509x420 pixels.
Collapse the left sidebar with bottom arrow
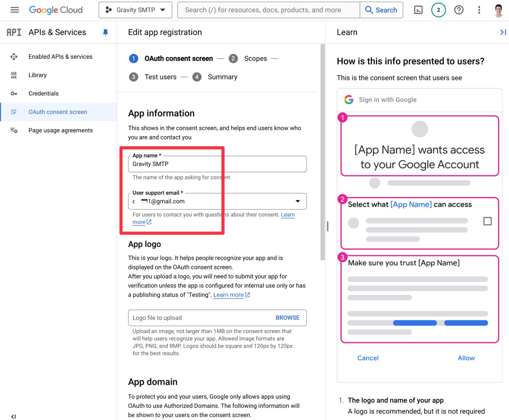click(x=14, y=416)
